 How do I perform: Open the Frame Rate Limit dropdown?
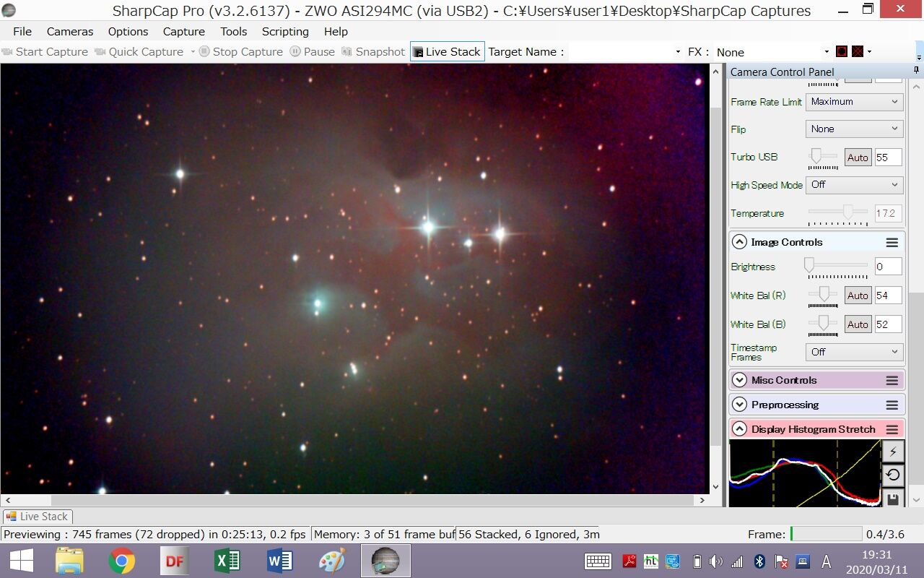[x=854, y=102]
